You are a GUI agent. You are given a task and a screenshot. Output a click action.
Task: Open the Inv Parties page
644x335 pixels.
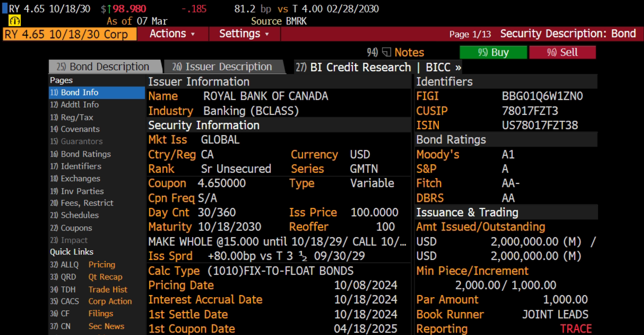[77, 191]
